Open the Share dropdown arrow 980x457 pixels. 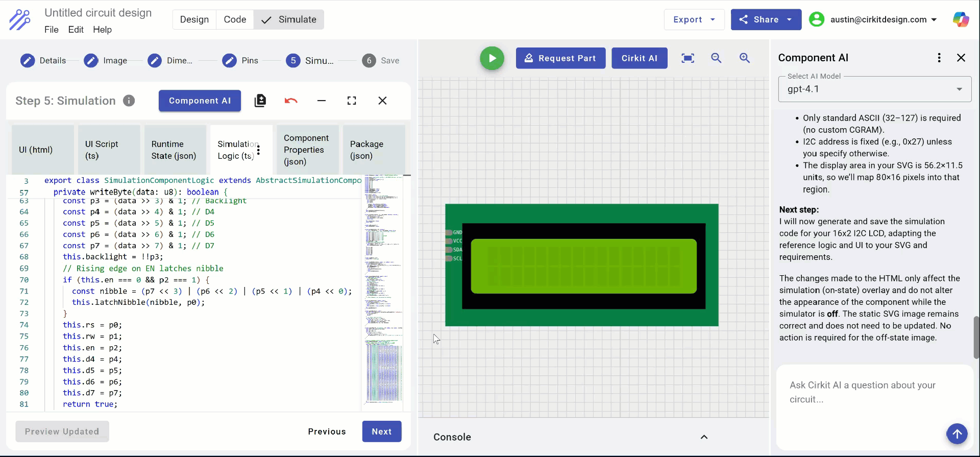[790, 19]
